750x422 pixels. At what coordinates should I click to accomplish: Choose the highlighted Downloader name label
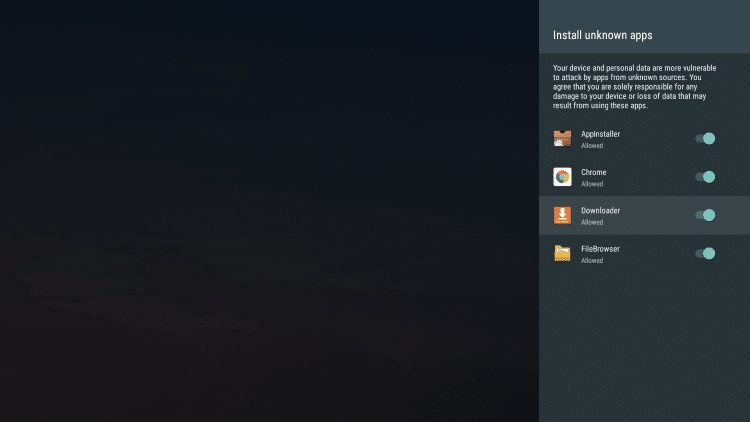coord(600,210)
